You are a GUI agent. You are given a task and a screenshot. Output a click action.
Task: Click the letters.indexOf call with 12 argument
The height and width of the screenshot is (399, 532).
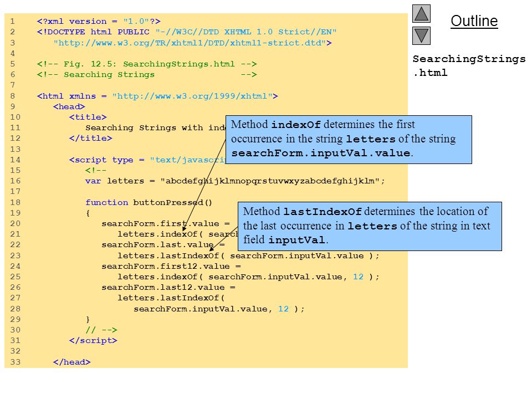point(248,277)
